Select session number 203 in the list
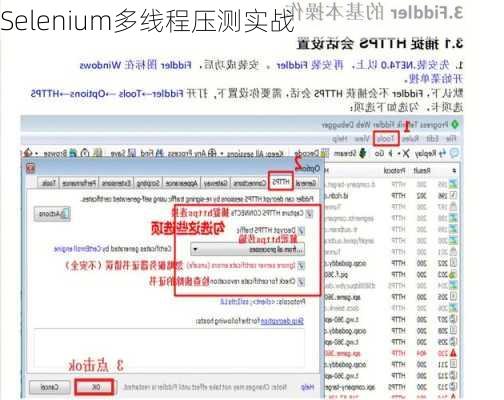Screen dimensions: 504x400 (392, 275)
